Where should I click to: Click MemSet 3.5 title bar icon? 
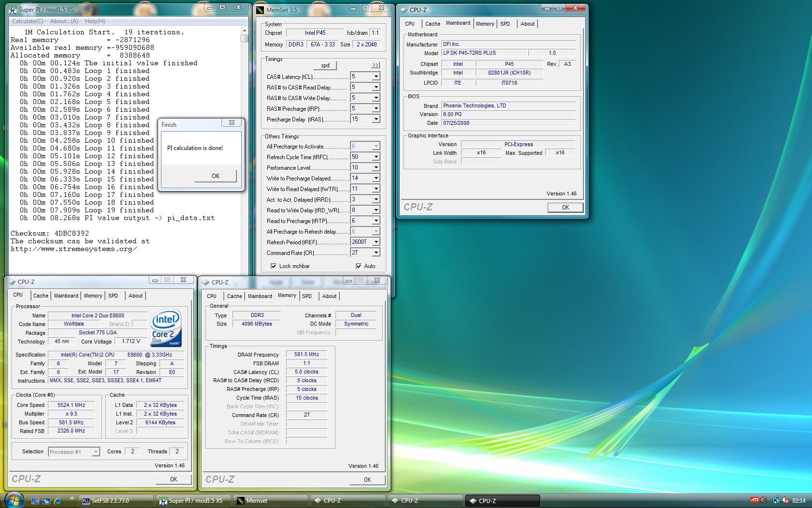pos(260,10)
